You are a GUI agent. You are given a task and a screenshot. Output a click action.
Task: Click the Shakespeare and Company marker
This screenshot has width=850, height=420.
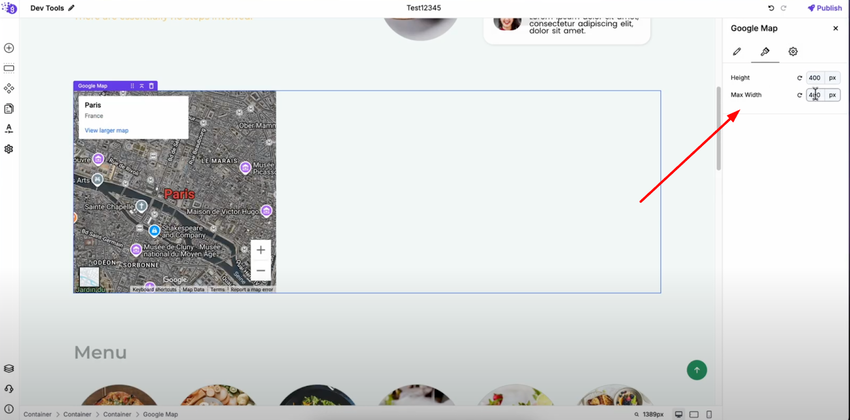point(154,231)
